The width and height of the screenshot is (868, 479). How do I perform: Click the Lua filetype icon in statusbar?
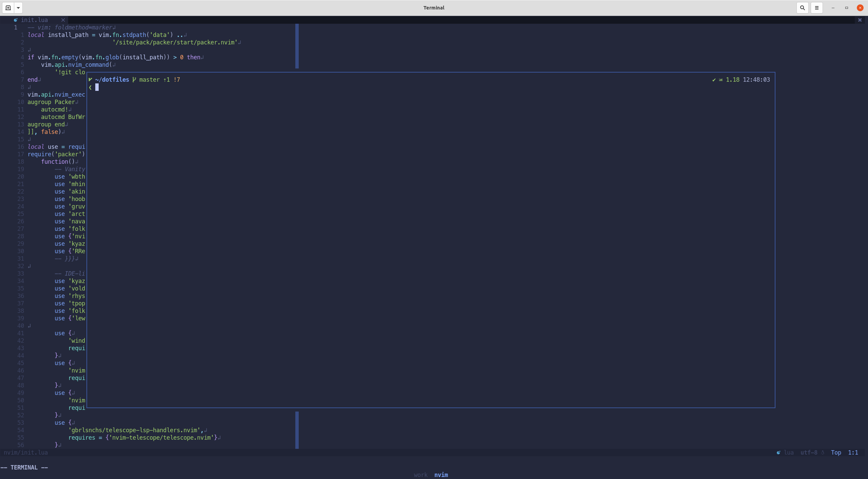pos(778,453)
